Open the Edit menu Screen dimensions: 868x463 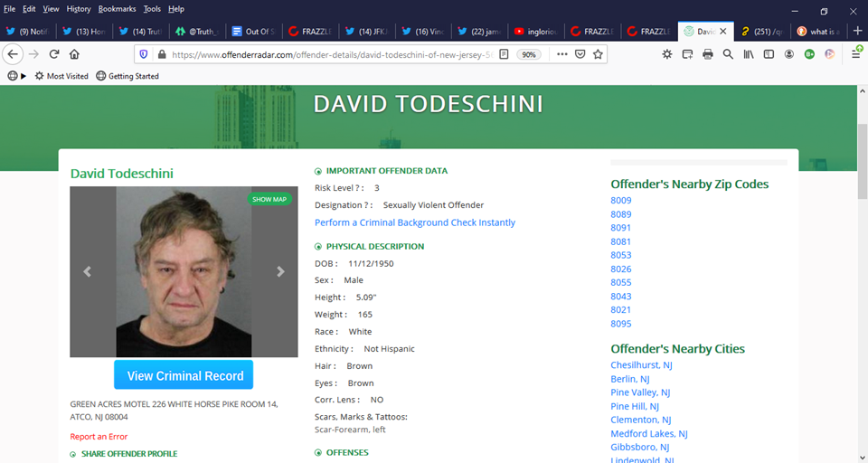pyautogui.click(x=29, y=9)
